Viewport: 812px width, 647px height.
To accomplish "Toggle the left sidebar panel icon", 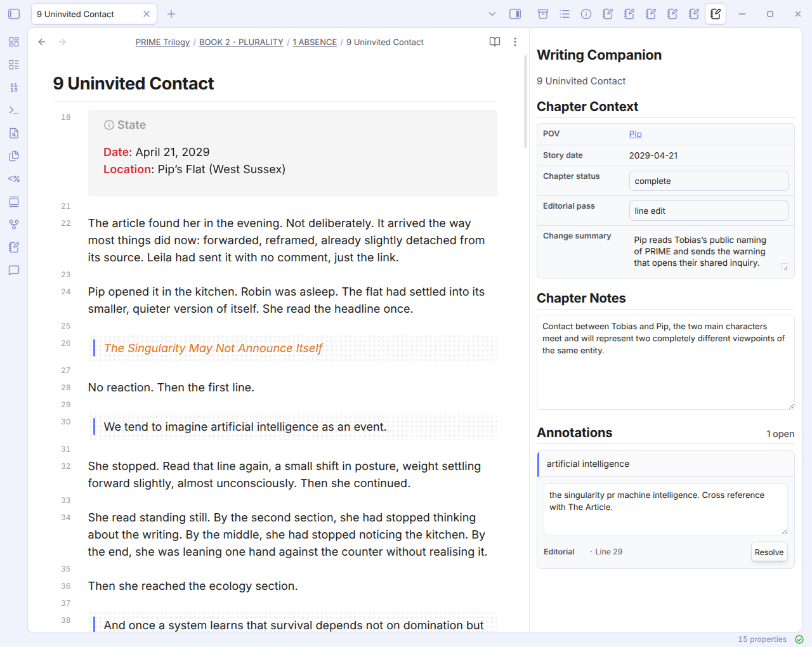I will coord(14,14).
